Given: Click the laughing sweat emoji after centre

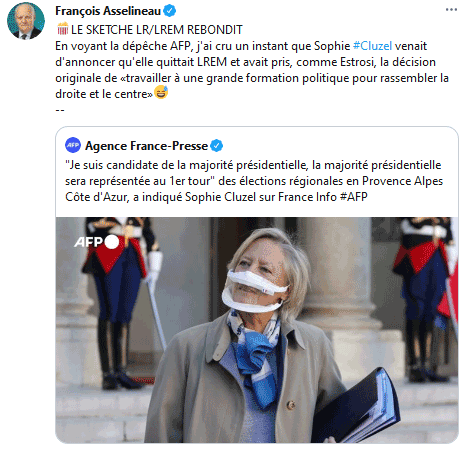Looking at the screenshot, I should (x=161, y=93).
